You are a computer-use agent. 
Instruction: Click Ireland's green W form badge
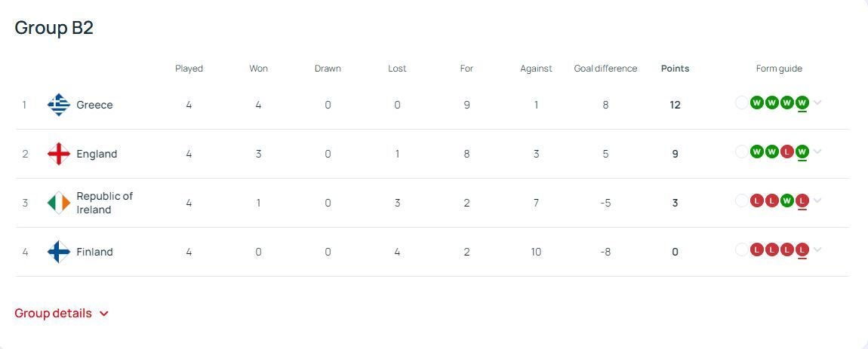tap(787, 201)
